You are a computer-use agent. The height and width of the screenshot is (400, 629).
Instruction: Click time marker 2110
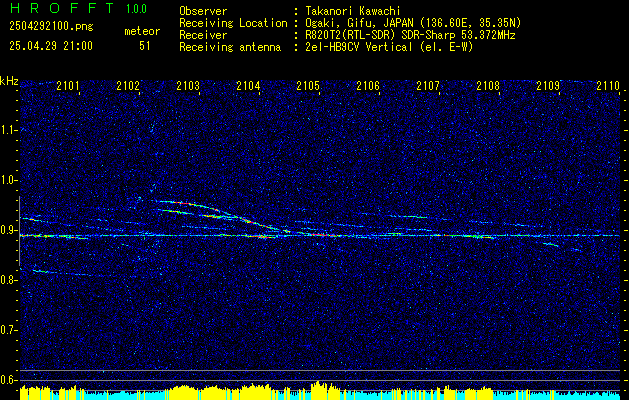pyautogui.click(x=608, y=85)
